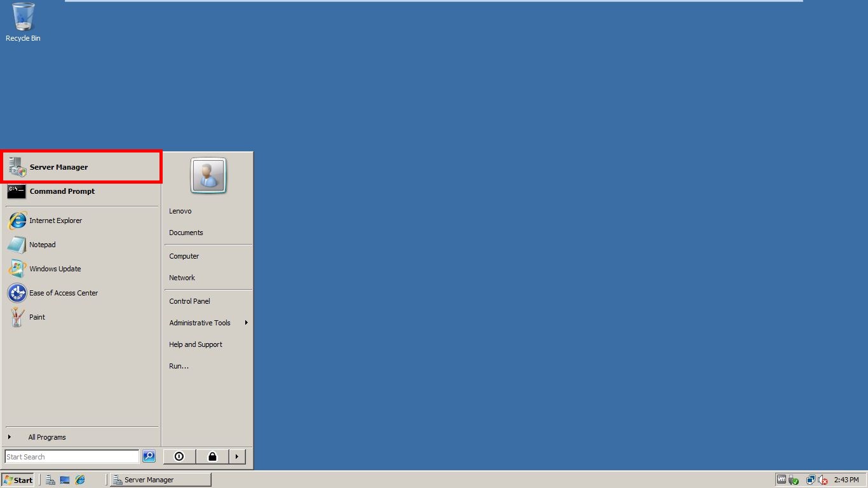Click the user account picture
The image size is (868, 488).
coord(208,175)
